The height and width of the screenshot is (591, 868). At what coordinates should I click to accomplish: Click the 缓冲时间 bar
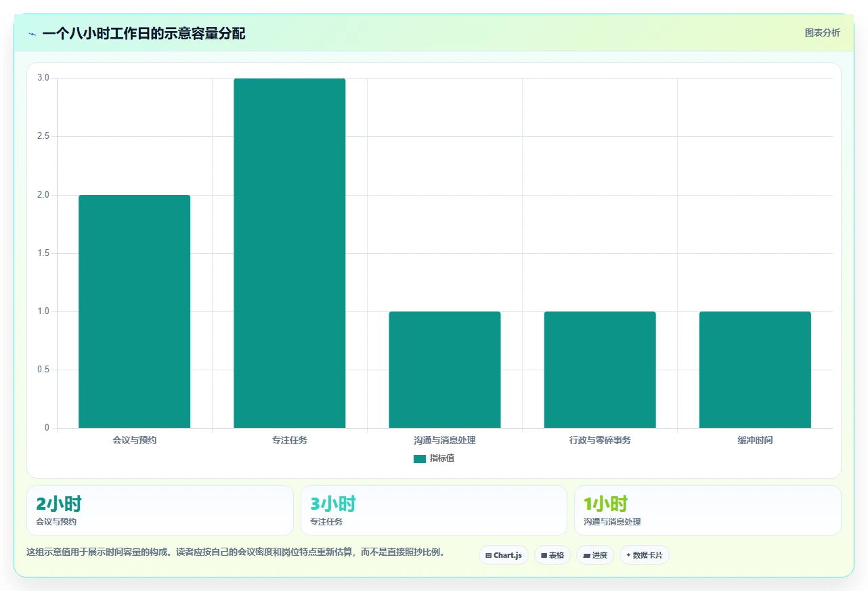(x=755, y=370)
